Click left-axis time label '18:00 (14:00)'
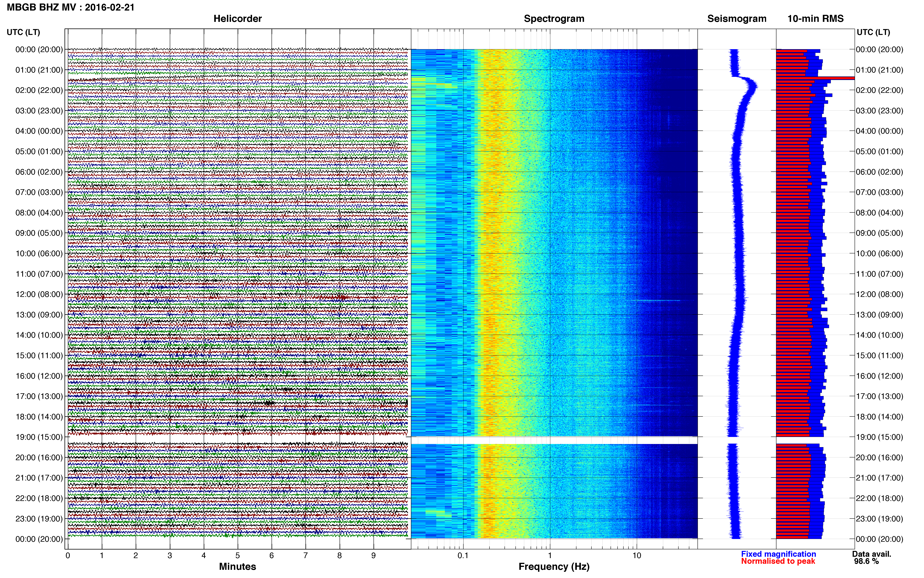Screen dimensions: 924x578 (39, 417)
